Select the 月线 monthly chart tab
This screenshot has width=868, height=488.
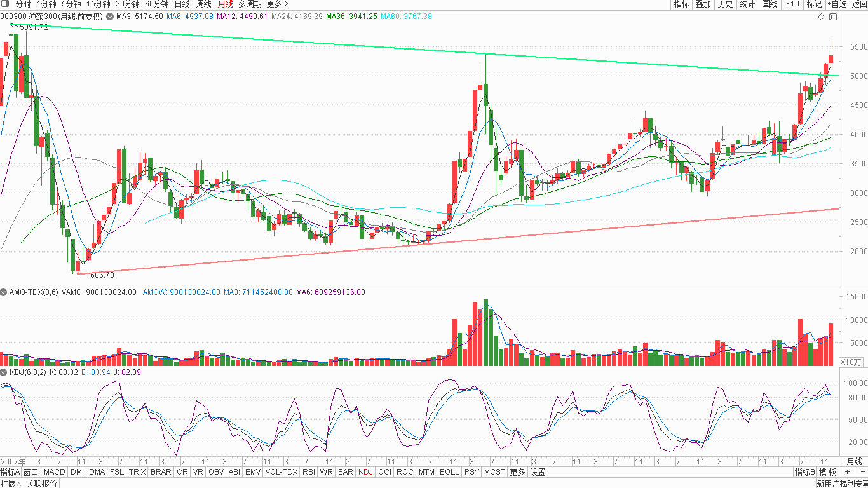[225, 4]
